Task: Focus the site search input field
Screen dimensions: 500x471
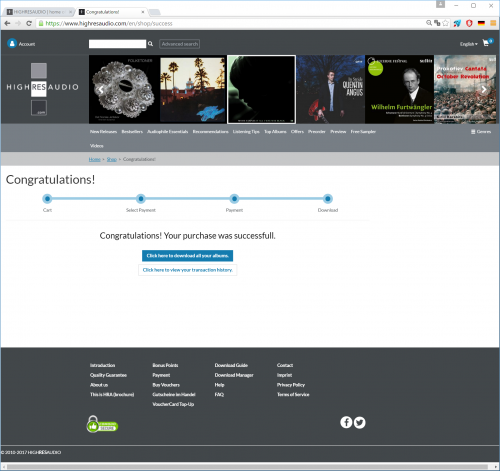Action: tap(117, 44)
